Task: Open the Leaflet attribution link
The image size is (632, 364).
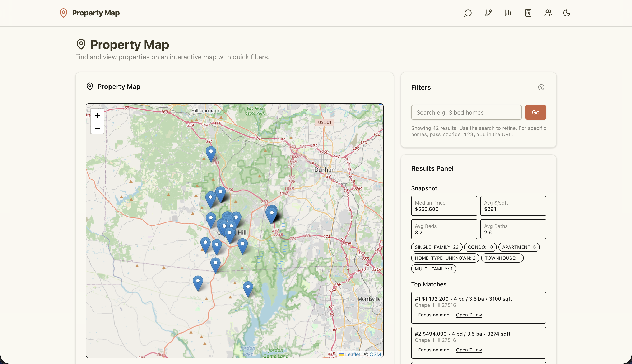Action: (x=352, y=354)
